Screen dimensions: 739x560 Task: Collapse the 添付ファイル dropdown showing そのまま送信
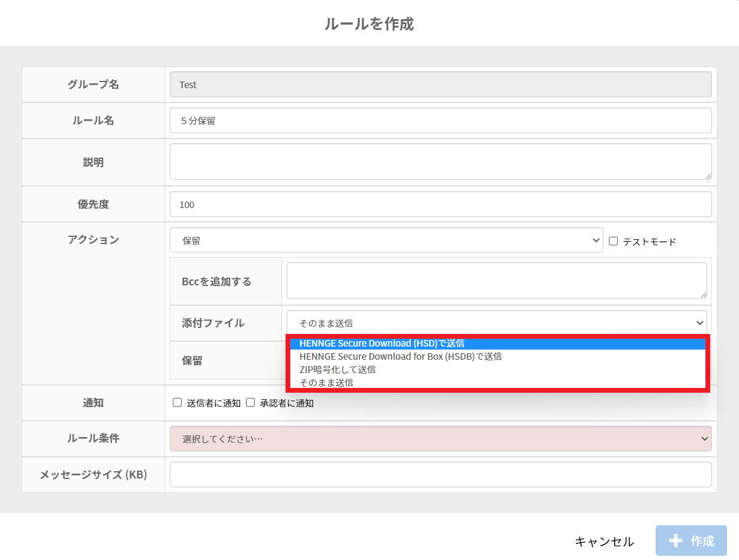[x=497, y=323]
